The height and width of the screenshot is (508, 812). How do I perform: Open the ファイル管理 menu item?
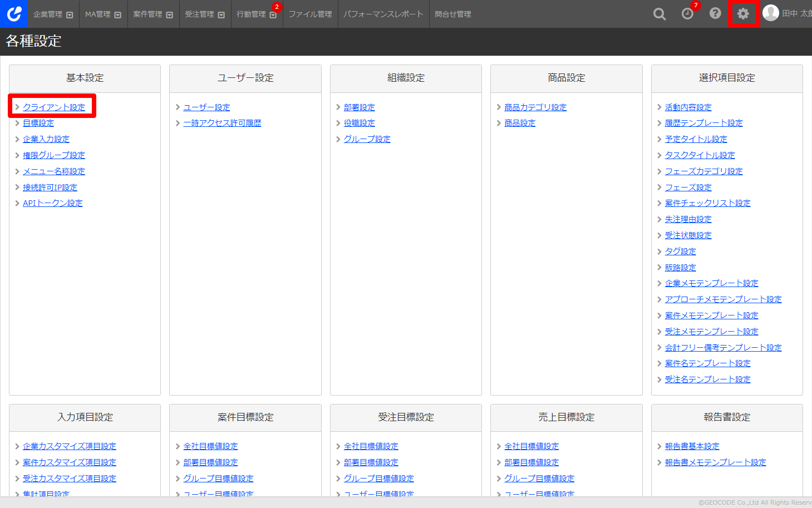(311, 14)
